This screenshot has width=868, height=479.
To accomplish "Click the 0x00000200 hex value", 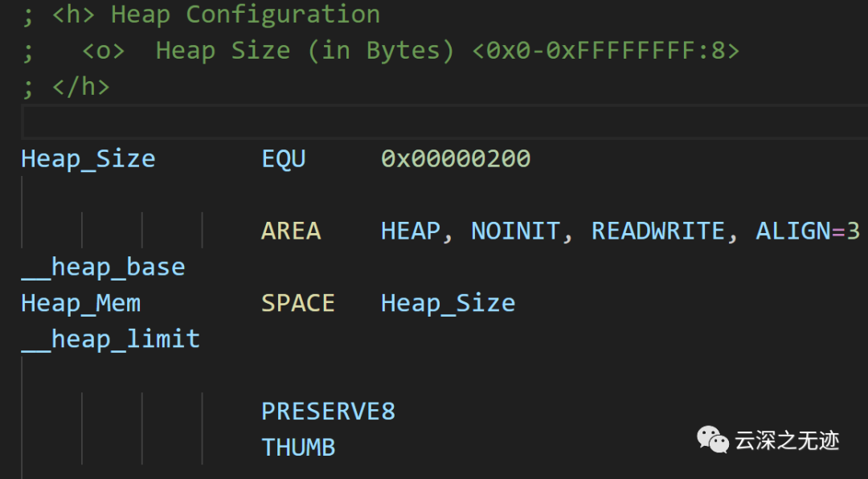I will click(456, 159).
